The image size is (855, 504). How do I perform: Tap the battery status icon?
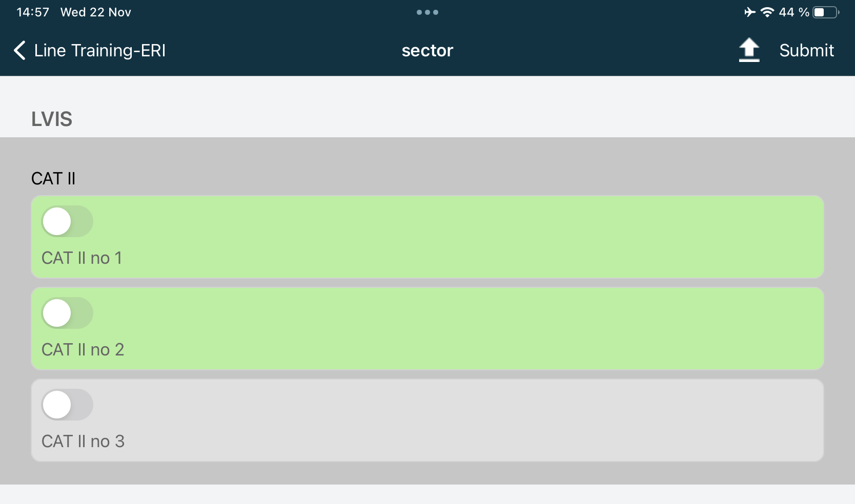(825, 12)
